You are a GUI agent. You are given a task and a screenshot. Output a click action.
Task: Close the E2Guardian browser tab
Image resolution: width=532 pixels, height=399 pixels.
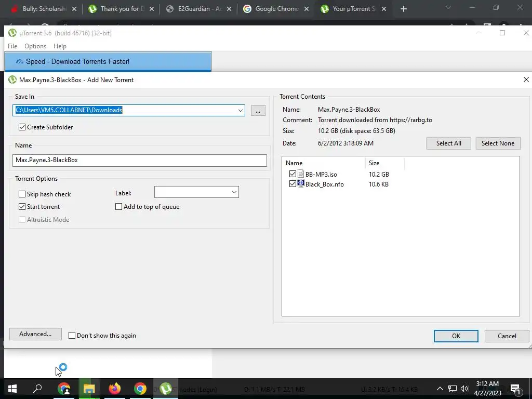229,9
